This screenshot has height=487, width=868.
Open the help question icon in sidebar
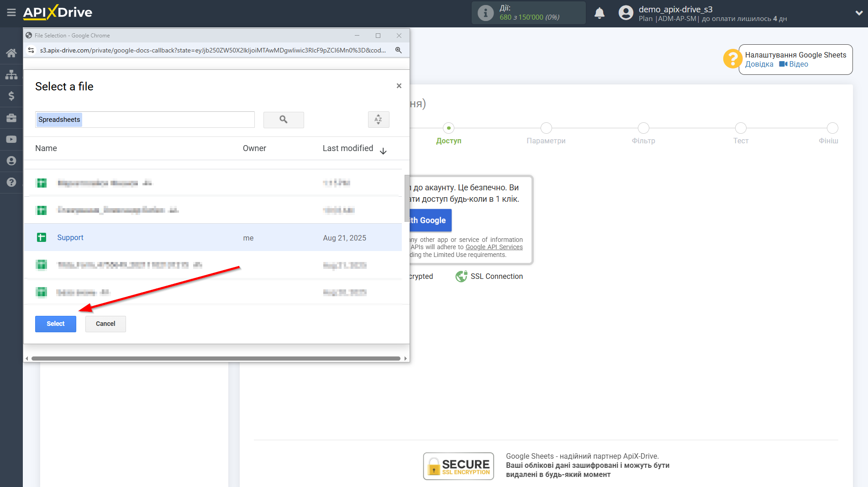click(x=11, y=182)
